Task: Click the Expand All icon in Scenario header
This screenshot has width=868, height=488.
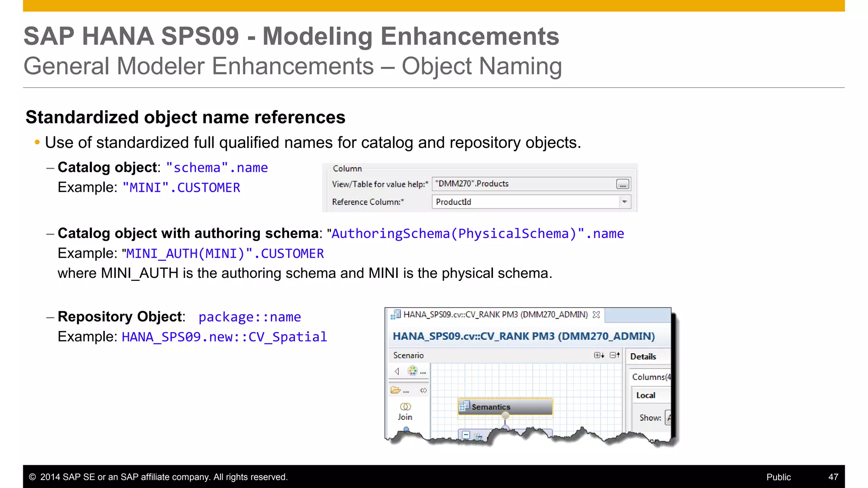Action: coord(599,355)
